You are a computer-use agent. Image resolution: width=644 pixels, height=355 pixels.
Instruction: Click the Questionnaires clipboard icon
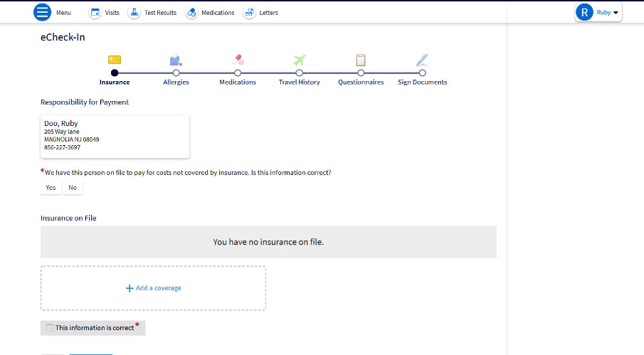point(361,60)
